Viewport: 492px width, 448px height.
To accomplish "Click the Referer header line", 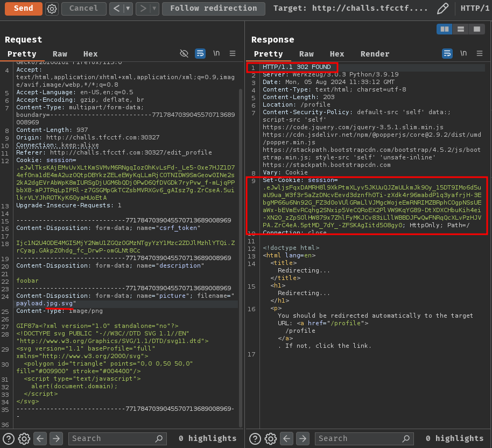I will [114, 152].
